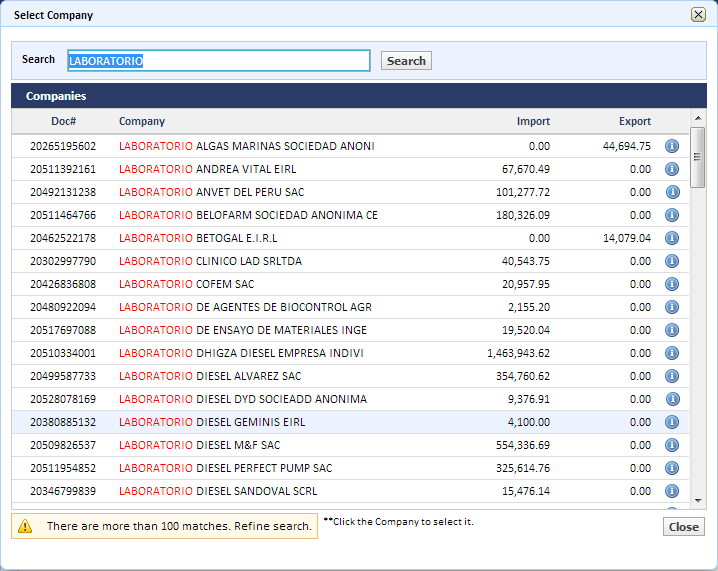The image size is (718, 571).
Task: Choose LABORATORIO DE ENSAYO DE MATERIALES INGE
Action: point(243,330)
